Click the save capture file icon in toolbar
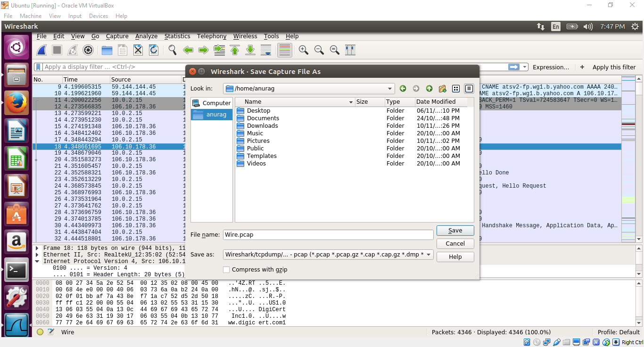The height and width of the screenshot is (347, 644). [123, 50]
